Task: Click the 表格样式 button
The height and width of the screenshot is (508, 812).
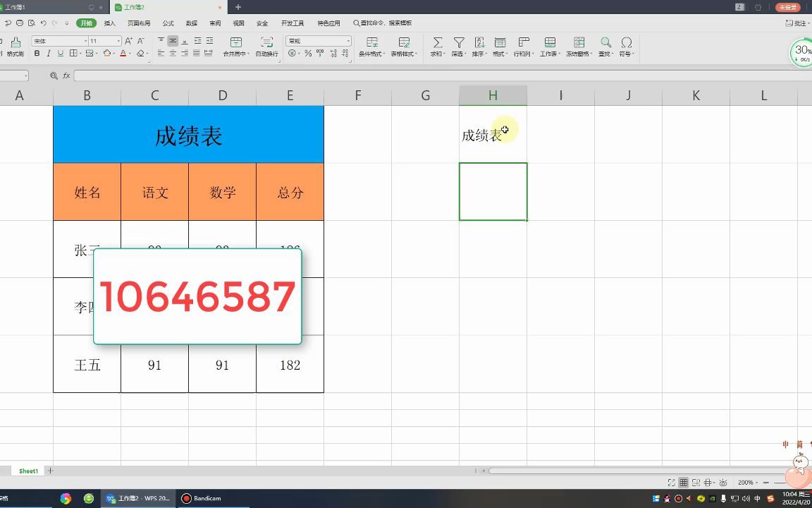Action: pos(403,44)
